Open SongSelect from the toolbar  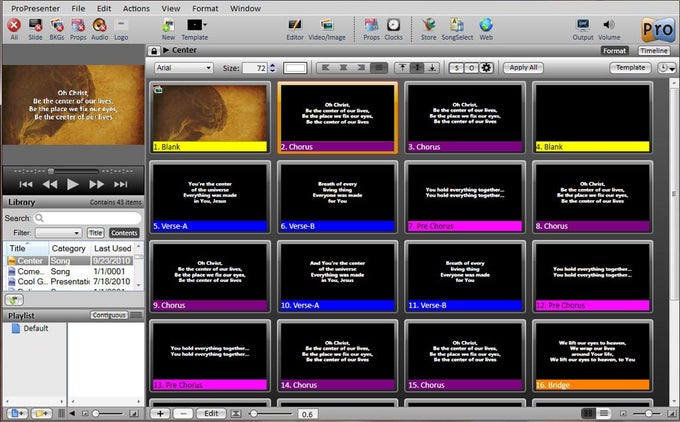point(457,25)
